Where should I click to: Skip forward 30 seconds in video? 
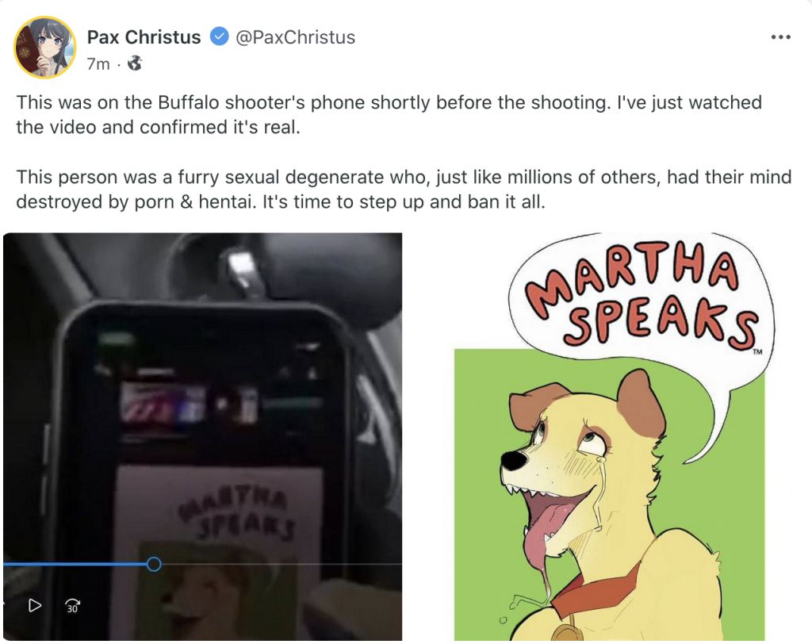click(72, 606)
